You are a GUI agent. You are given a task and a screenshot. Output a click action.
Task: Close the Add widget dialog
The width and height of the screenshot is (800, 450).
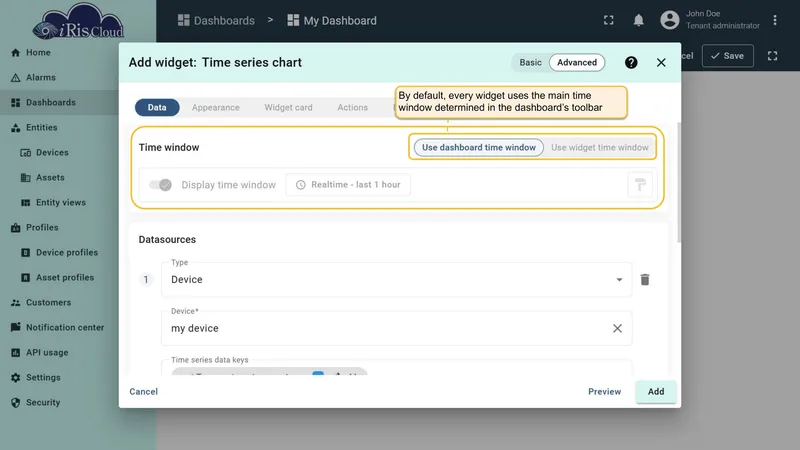coord(661,62)
